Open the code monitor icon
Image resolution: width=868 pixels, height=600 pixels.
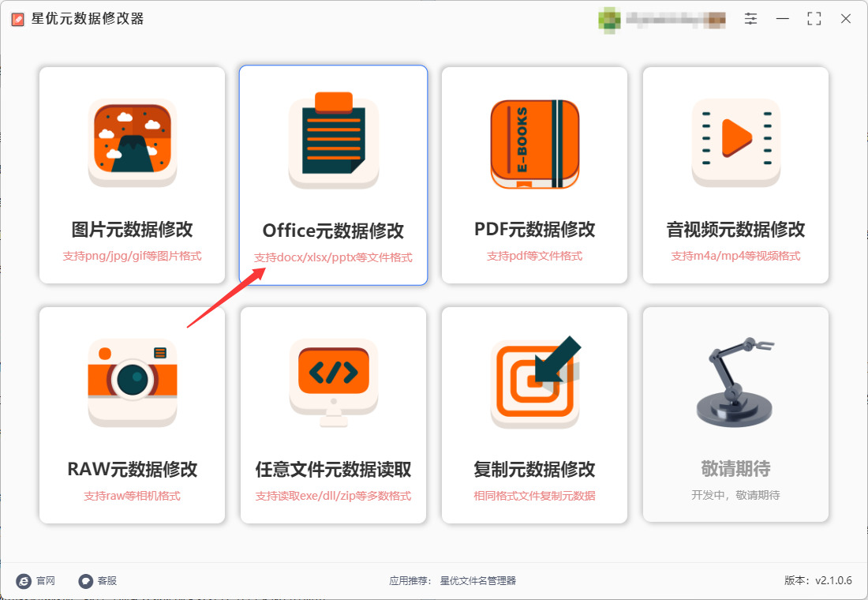(x=333, y=382)
